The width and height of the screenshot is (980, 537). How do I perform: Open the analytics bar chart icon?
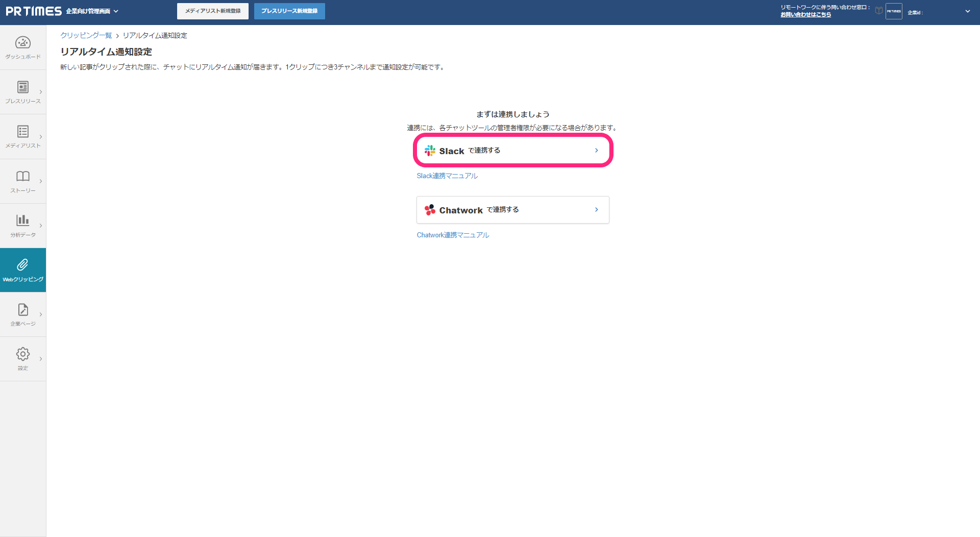coord(23,221)
